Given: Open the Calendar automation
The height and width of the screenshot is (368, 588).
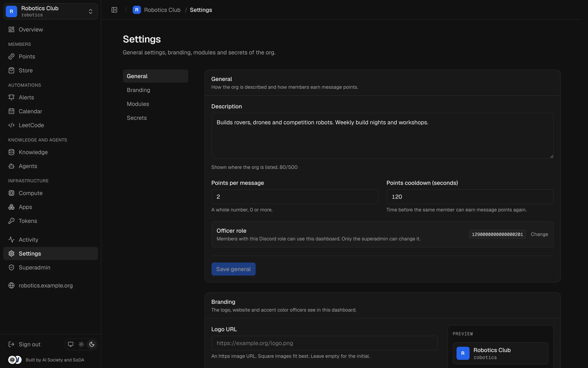Looking at the screenshot, I should [51, 111].
